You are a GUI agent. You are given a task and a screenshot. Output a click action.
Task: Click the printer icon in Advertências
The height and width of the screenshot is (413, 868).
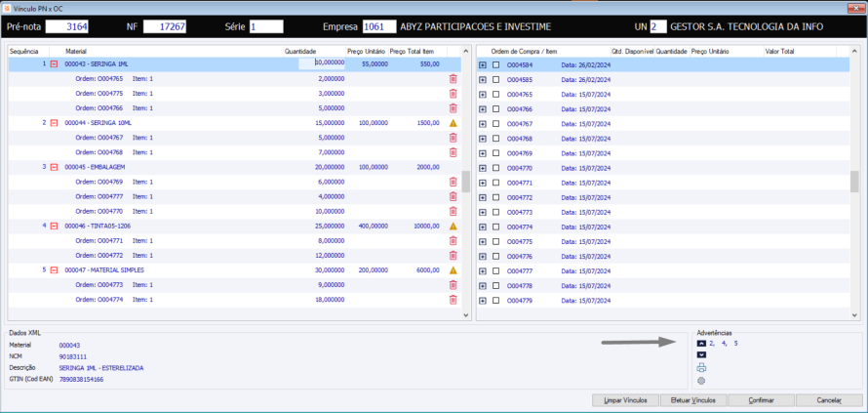[x=701, y=367]
